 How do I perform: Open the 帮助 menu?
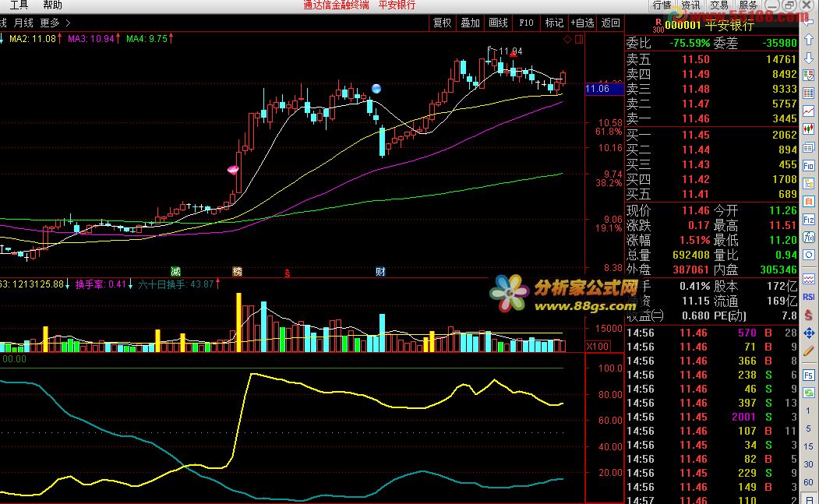point(53,5)
